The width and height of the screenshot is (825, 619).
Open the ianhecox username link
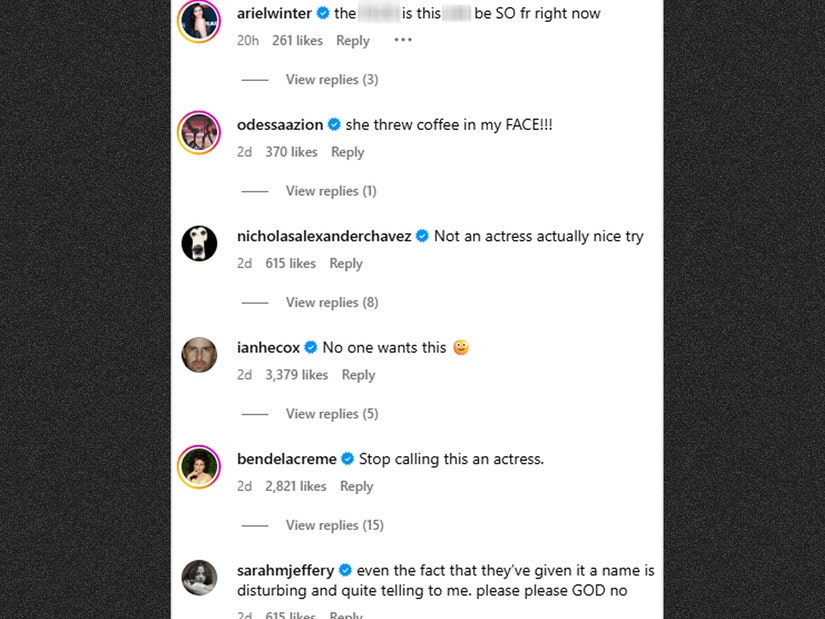pos(268,348)
